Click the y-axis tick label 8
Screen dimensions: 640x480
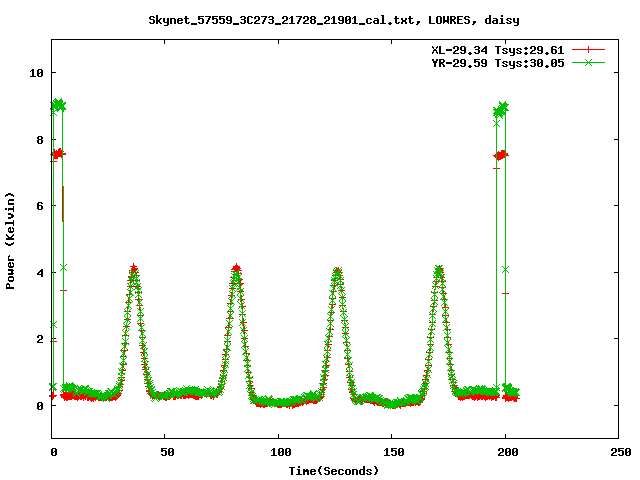point(40,140)
